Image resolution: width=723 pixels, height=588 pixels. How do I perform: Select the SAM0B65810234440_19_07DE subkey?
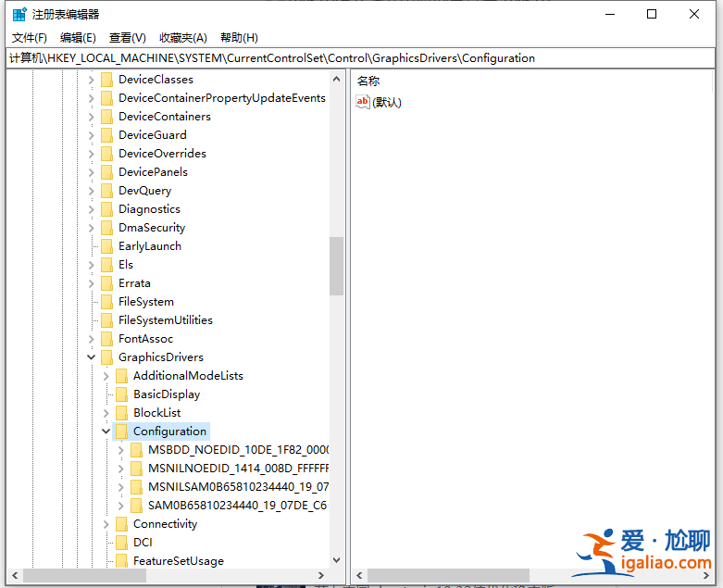point(237,506)
